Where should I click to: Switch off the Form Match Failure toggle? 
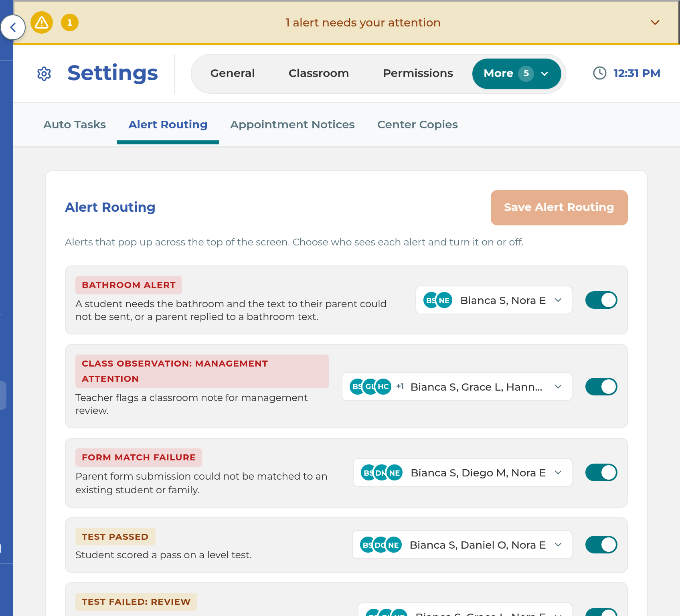coord(601,472)
